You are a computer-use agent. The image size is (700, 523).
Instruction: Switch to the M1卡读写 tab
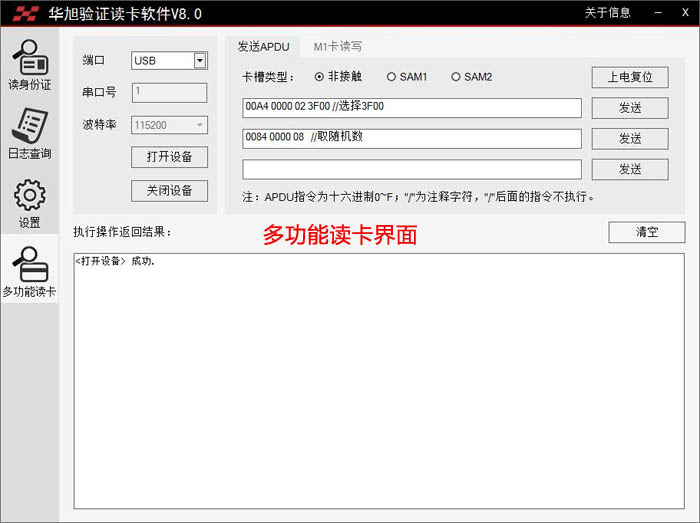point(338,46)
